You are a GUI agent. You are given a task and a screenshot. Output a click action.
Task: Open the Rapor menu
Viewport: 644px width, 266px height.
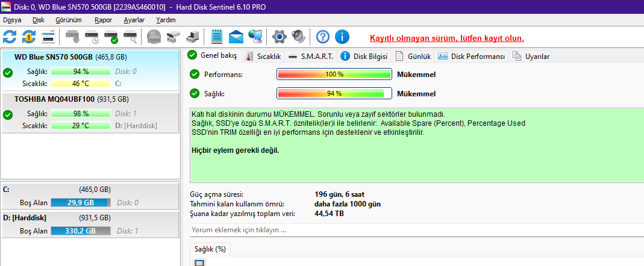pos(103,20)
